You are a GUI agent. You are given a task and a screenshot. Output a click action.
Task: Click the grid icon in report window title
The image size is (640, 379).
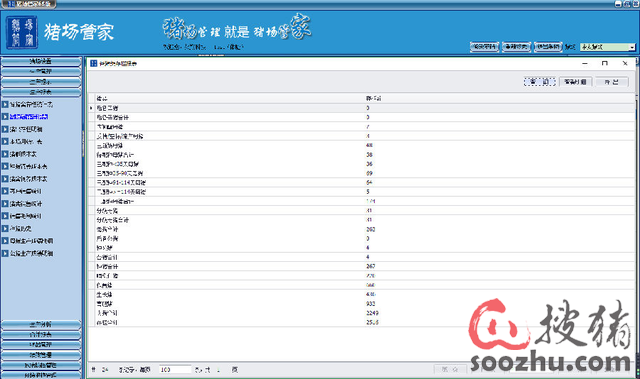[93, 63]
